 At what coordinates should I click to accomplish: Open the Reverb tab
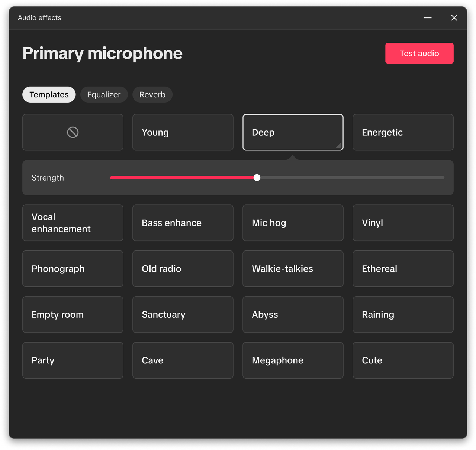coord(152,95)
